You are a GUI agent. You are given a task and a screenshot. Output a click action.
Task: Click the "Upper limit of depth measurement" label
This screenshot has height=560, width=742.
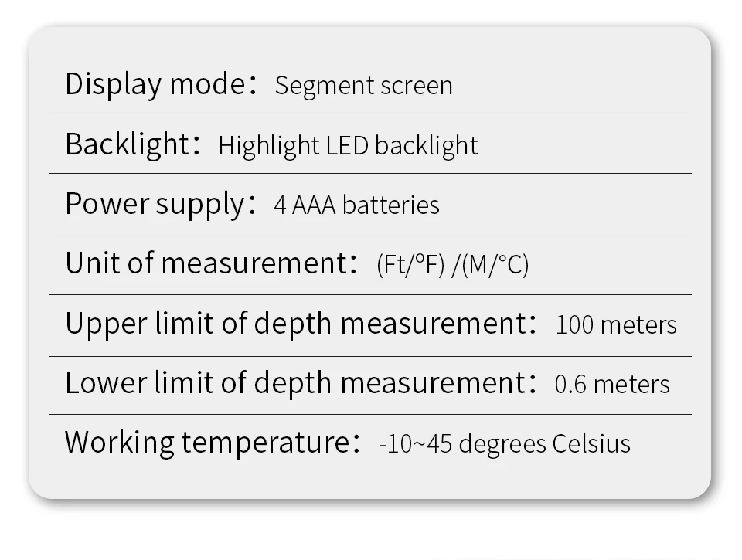point(294,323)
